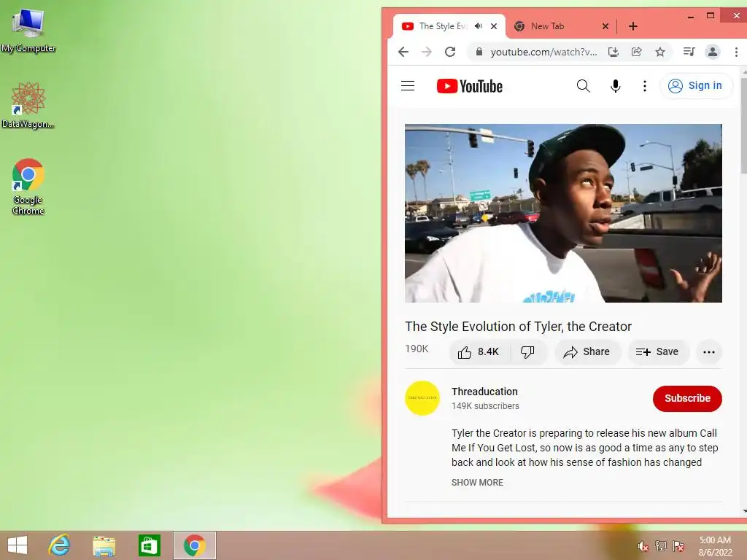Image resolution: width=747 pixels, height=560 pixels.
Task: Save the video to playlist
Action: click(x=657, y=352)
